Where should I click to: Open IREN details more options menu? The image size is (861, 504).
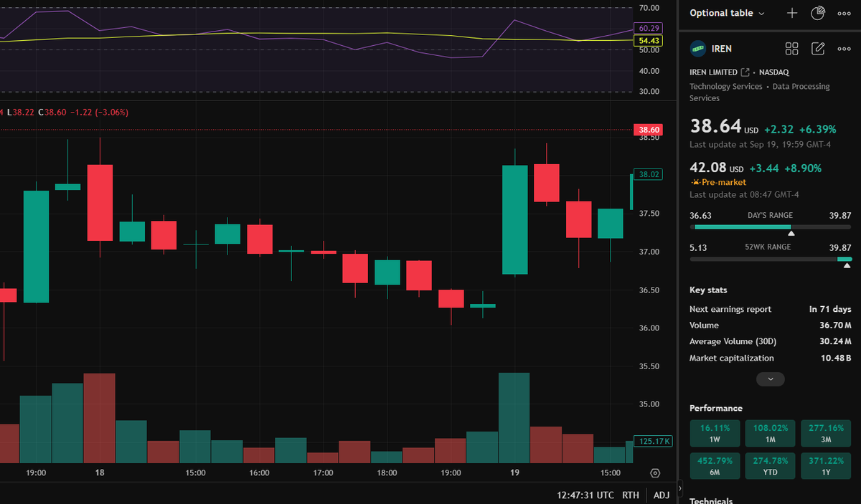[x=844, y=49]
